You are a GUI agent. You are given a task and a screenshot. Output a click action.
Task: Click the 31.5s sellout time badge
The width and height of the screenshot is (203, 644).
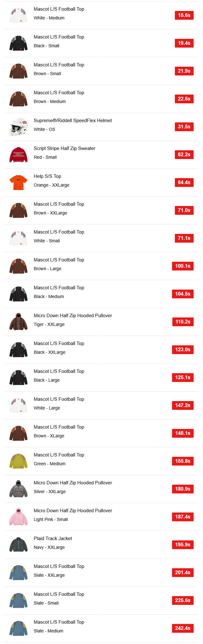184,127
